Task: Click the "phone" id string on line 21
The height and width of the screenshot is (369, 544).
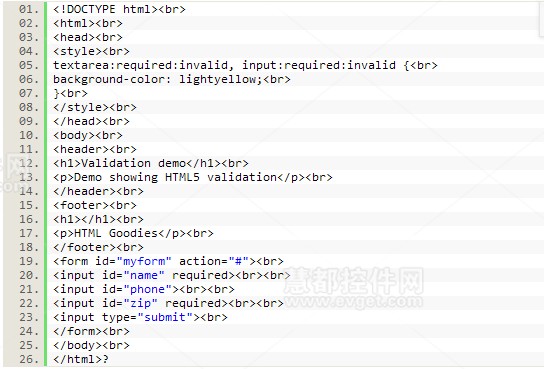Action: coord(147,289)
